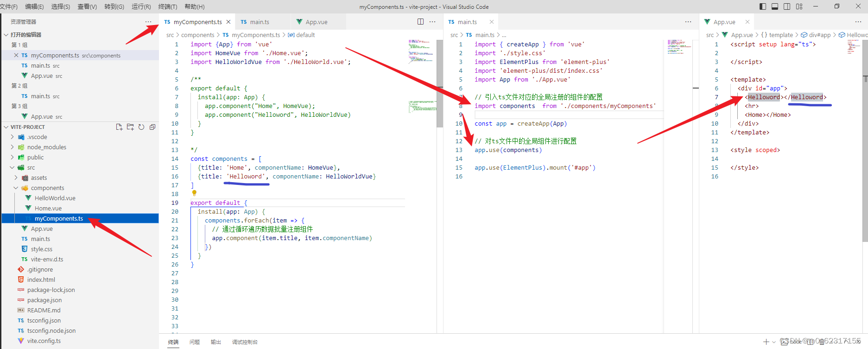Close myComponents.ts in open editors list

click(x=16, y=55)
